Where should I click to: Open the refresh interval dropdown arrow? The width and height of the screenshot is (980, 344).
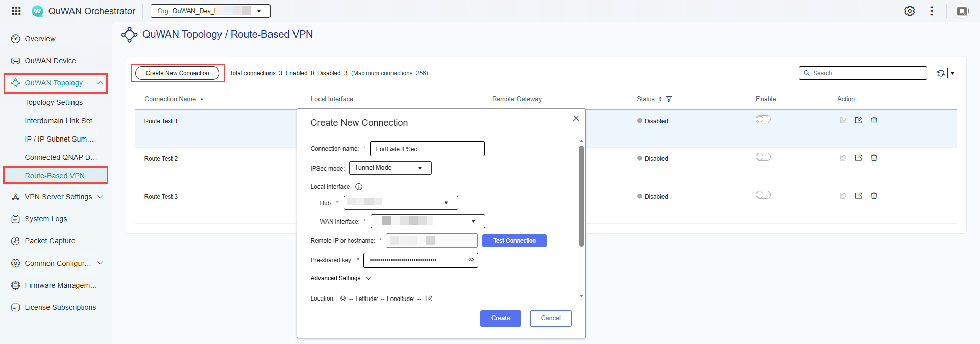tap(952, 73)
